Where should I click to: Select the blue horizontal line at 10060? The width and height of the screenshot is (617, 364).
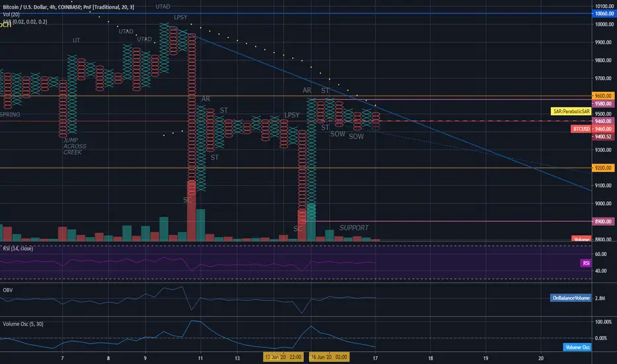[x=295, y=13]
